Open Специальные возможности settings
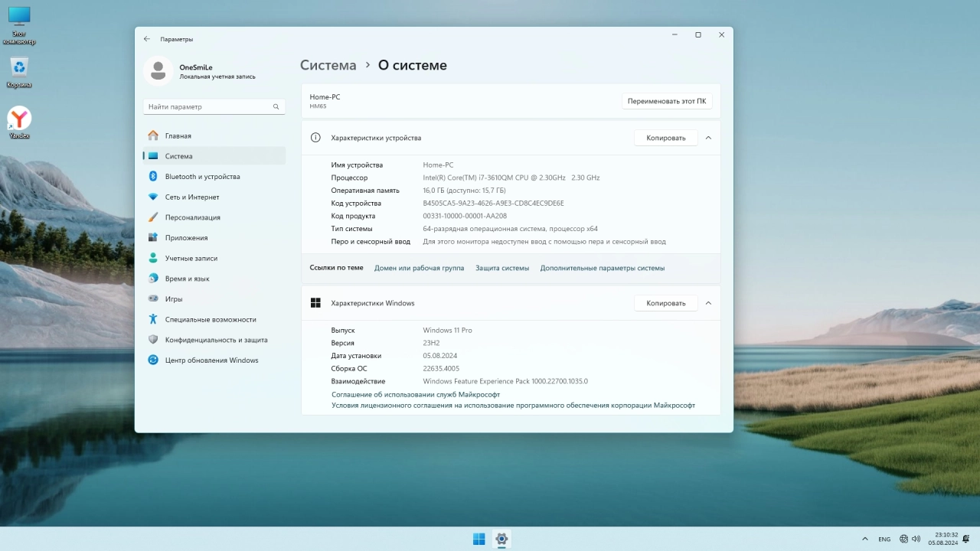 coord(214,319)
